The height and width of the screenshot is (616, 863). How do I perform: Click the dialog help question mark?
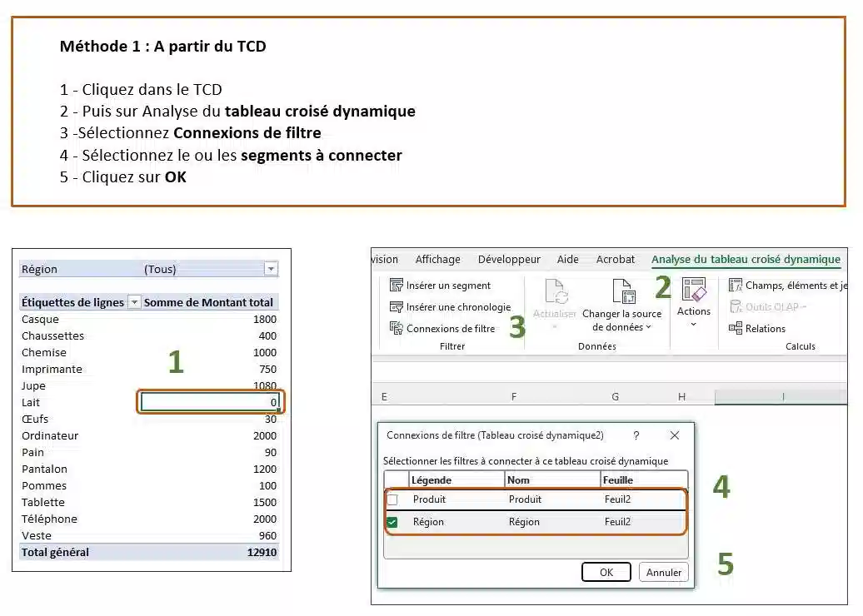(636, 435)
